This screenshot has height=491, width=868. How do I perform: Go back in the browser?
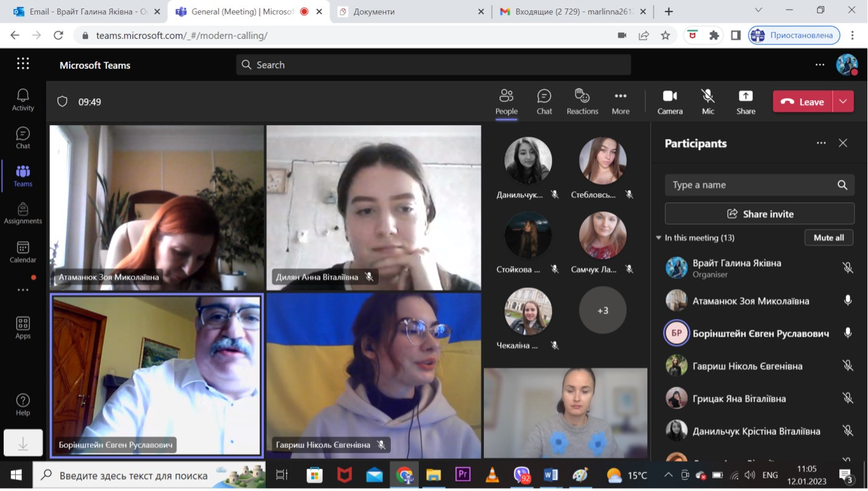click(15, 35)
